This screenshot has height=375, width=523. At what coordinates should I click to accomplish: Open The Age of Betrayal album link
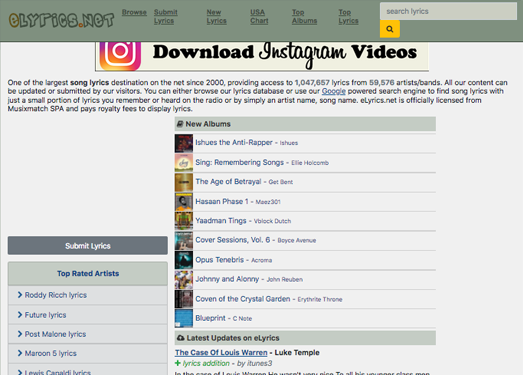228,181
